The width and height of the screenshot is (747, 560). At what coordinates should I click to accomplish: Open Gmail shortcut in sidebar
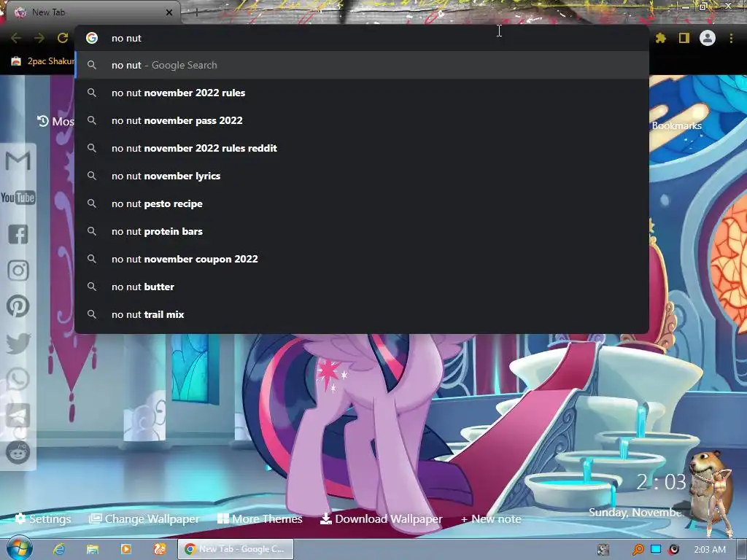18,161
